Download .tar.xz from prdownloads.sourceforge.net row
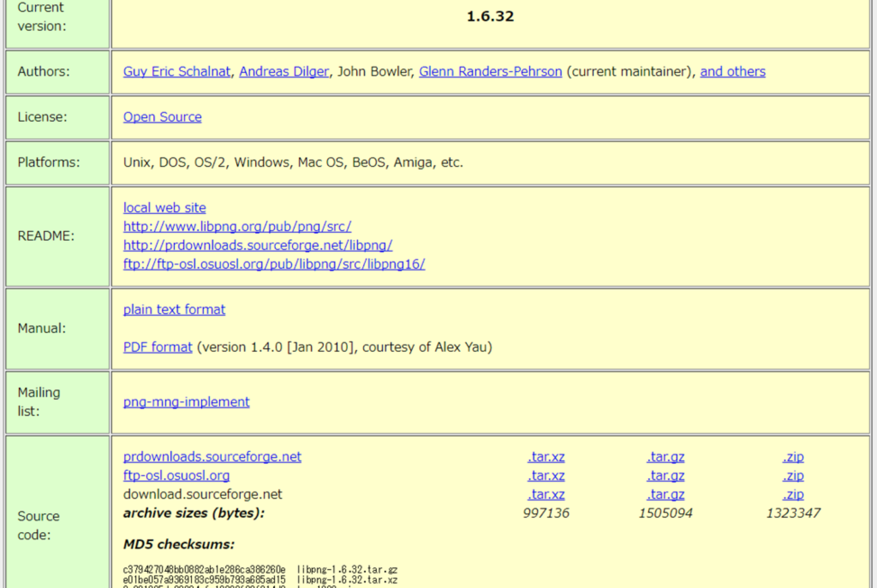This screenshot has width=877, height=588. coord(546,457)
